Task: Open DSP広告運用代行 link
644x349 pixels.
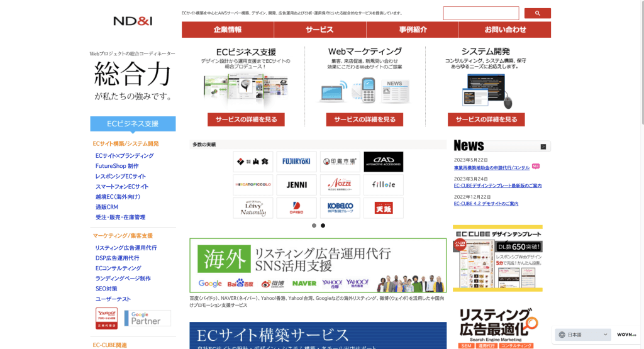Action: pyautogui.click(x=117, y=258)
